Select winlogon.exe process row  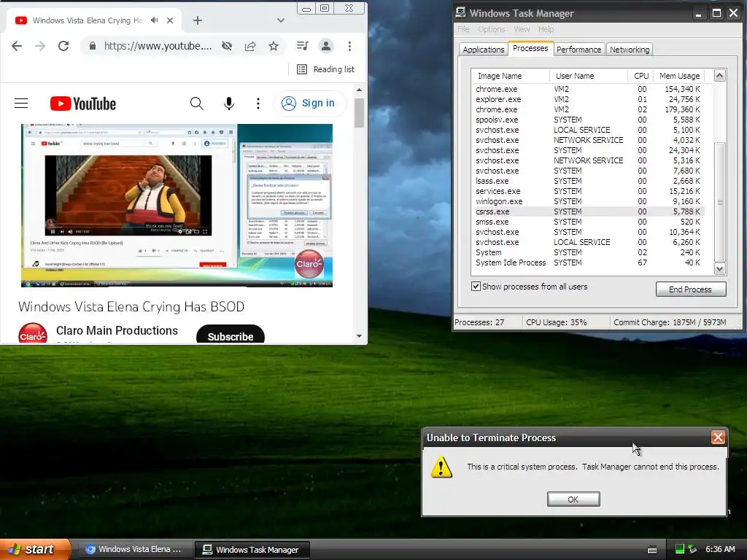[x=589, y=201]
